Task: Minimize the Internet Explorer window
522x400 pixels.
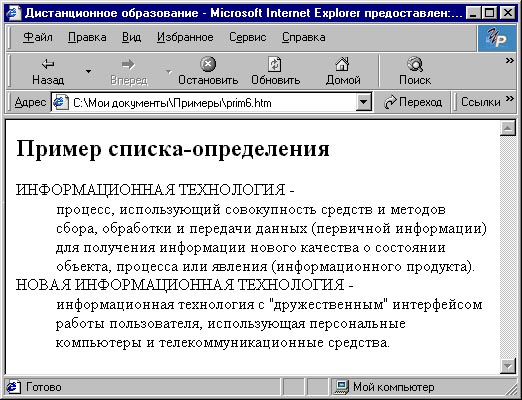Action: [472, 13]
